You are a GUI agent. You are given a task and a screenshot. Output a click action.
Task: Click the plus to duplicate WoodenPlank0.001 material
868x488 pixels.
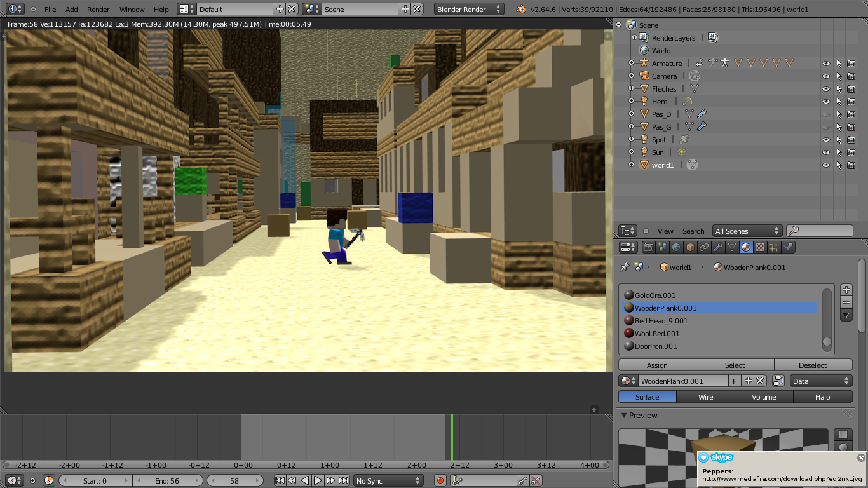[x=749, y=381]
